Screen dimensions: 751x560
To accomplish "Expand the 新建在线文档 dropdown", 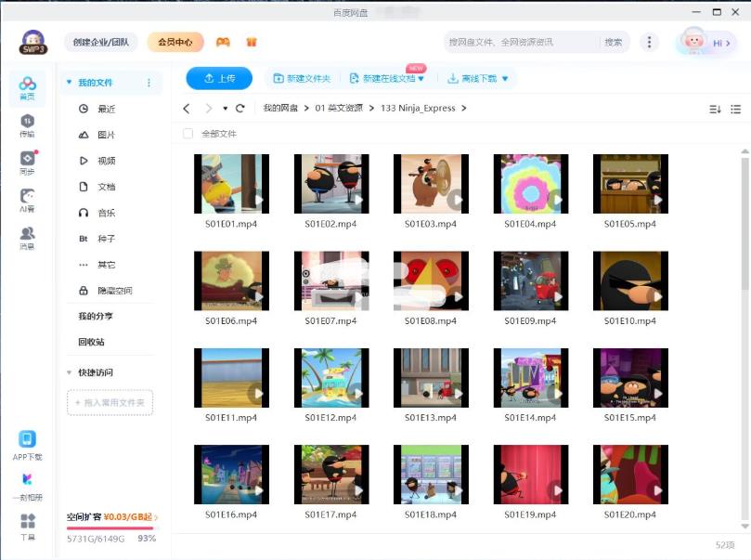I will (x=421, y=79).
